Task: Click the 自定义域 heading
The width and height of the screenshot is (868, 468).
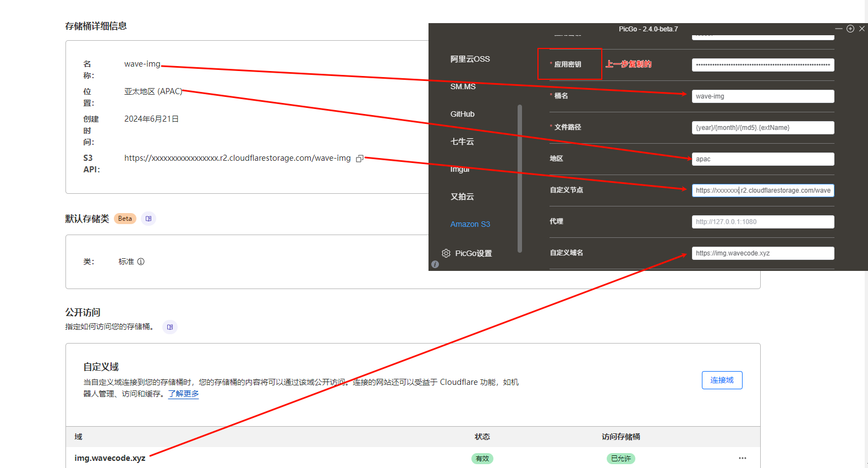Action: [101, 367]
